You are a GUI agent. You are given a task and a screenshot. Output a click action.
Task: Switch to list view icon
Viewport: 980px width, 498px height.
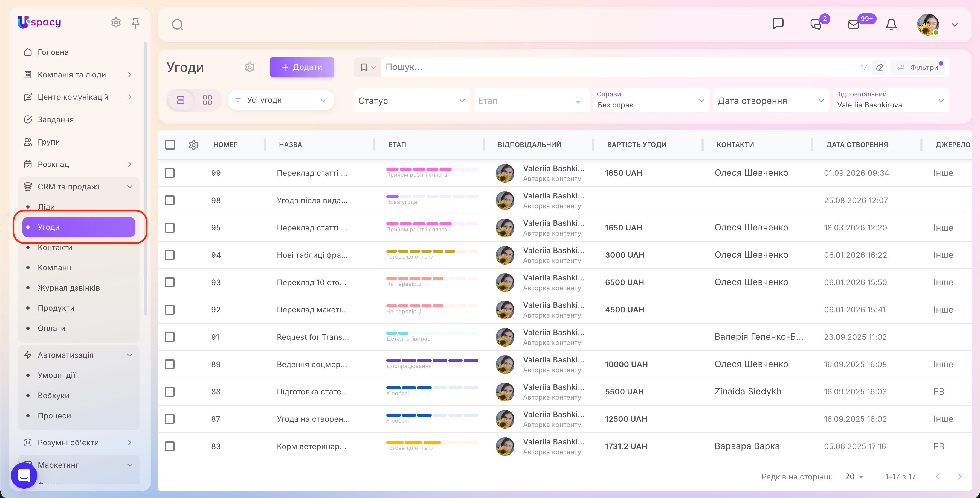coord(180,100)
